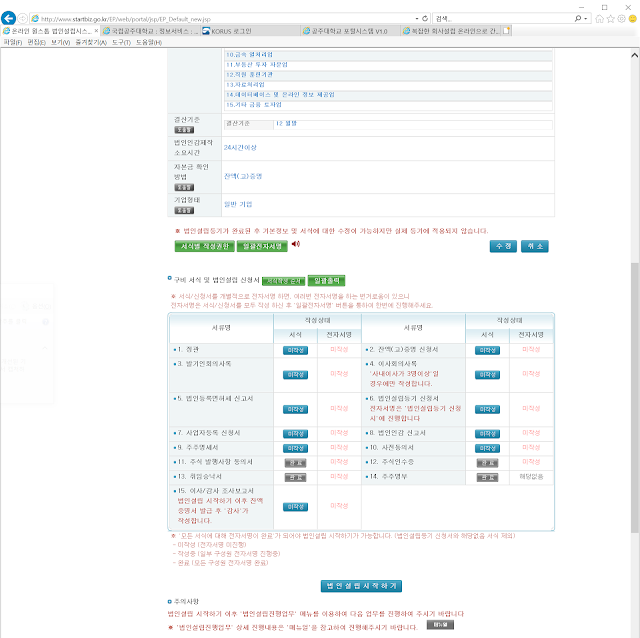Viewport: 640px width, 638px height.
Task: Click the 12.직원 훈련기관 entry
Action: pyautogui.click(x=249, y=75)
